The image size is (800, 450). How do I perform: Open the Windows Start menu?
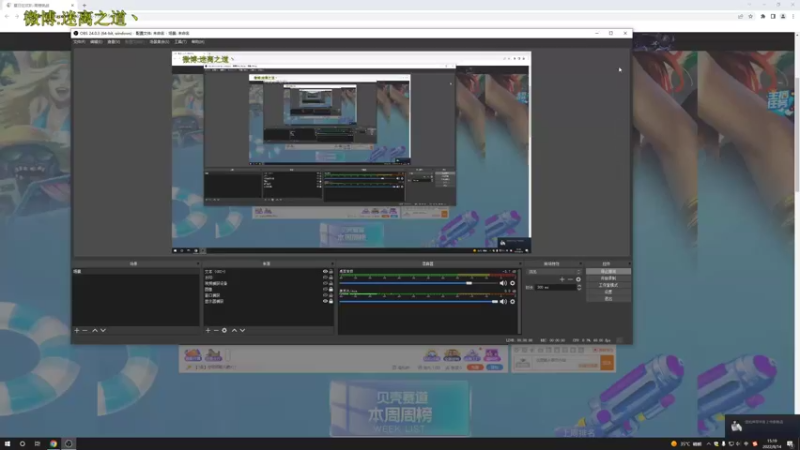click(x=7, y=444)
